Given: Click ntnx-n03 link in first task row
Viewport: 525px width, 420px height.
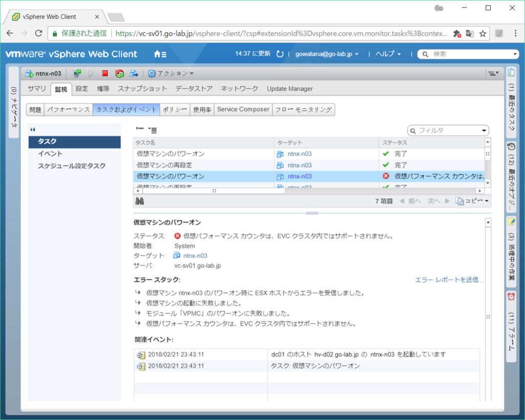Looking at the screenshot, I should click(x=299, y=154).
